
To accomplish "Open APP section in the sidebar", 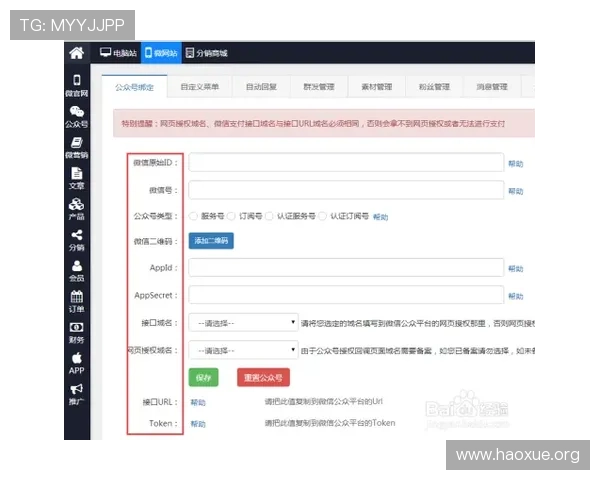I will coord(77,363).
